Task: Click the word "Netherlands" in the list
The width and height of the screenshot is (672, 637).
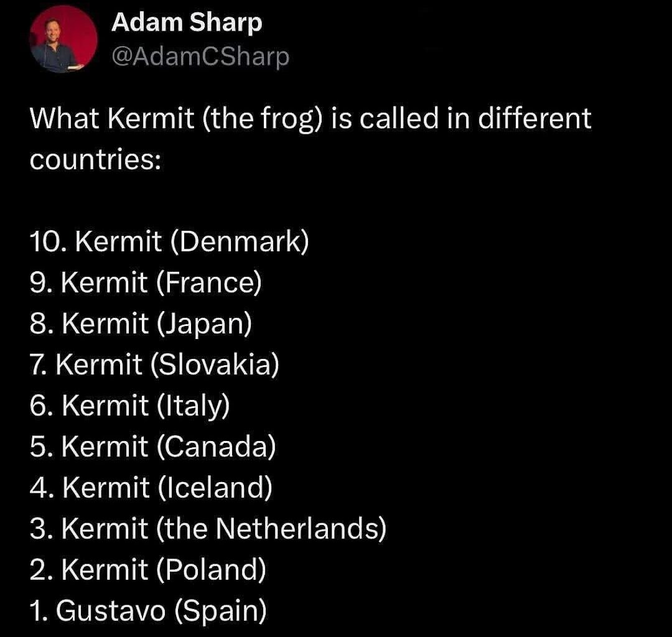Action: tap(295, 529)
